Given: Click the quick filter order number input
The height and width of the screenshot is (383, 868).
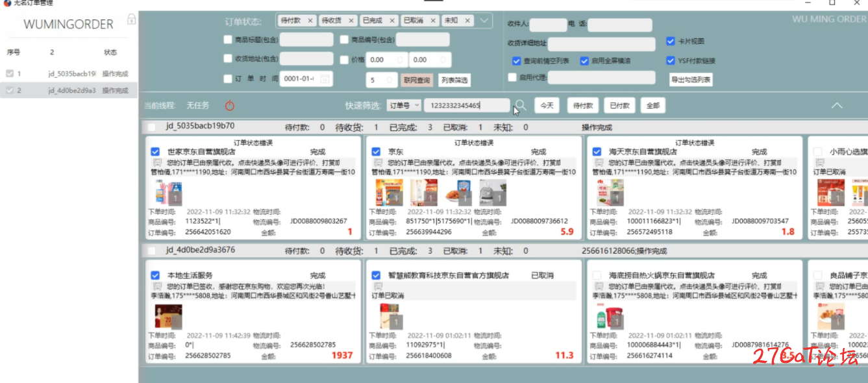Looking at the screenshot, I should (466, 105).
